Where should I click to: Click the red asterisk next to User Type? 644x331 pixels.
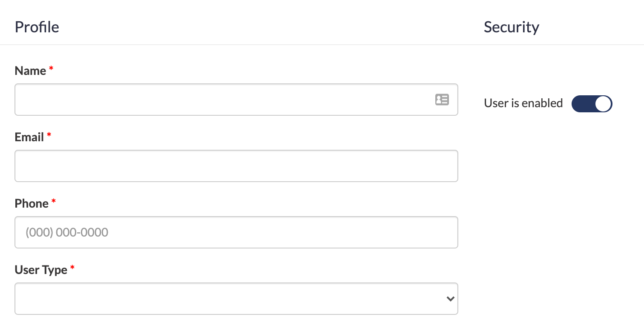click(72, 268)
